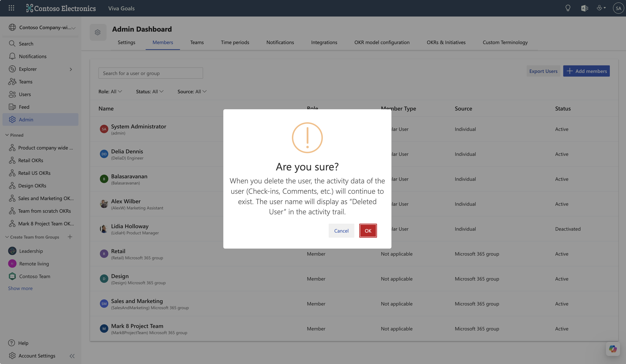Image resolution: width=626 pixels, height=364 pixels.
Task: Open the SA profile avatar
Action: click(618, 8)
